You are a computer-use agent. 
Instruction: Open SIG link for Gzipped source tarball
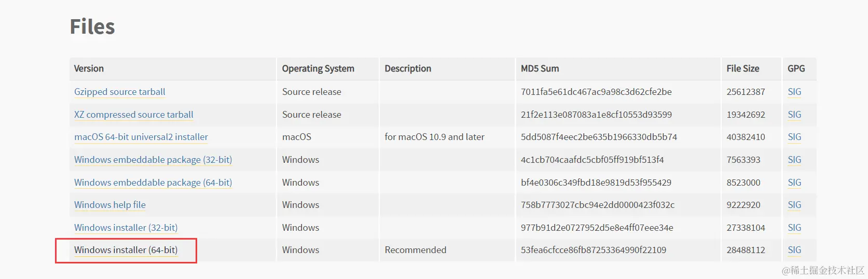794,92
